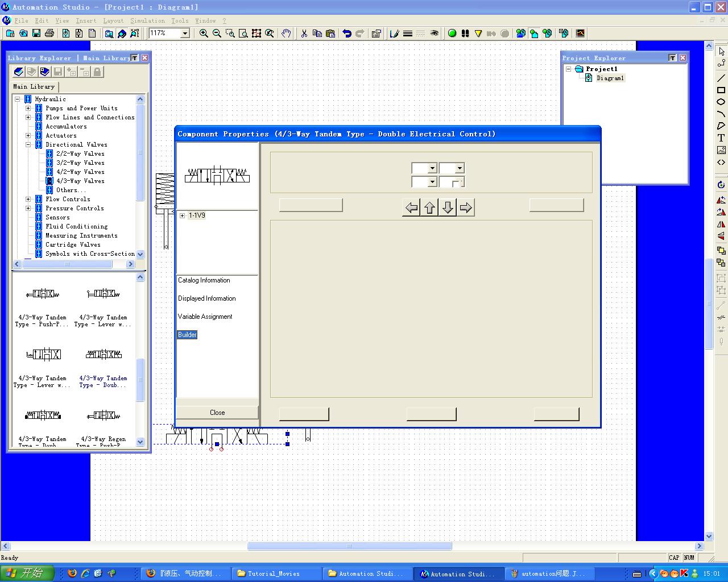Undo the last action
The width and height of the screenshot is (728, 582).
[347, 34]
